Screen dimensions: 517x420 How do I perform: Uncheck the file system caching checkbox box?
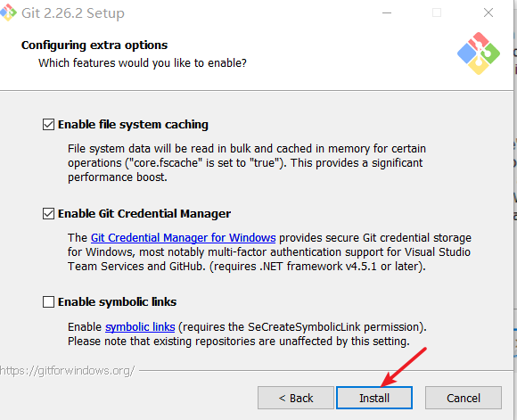48,125
